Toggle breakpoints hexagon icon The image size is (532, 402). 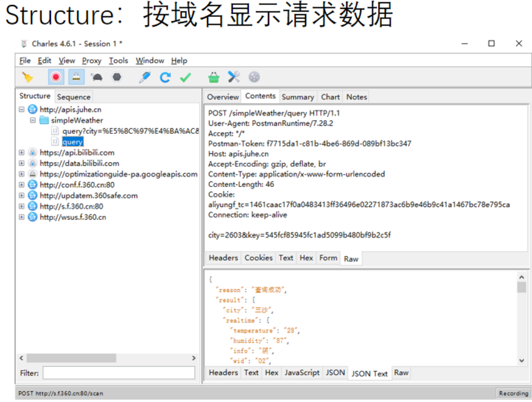point(117,77)
